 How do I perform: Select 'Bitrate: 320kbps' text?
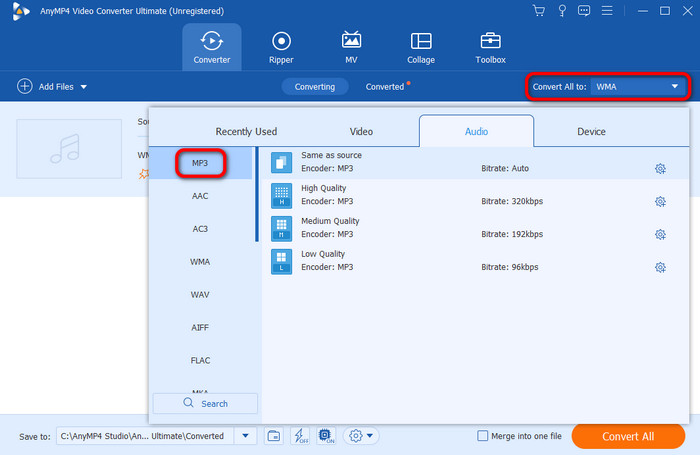(512, 201)
